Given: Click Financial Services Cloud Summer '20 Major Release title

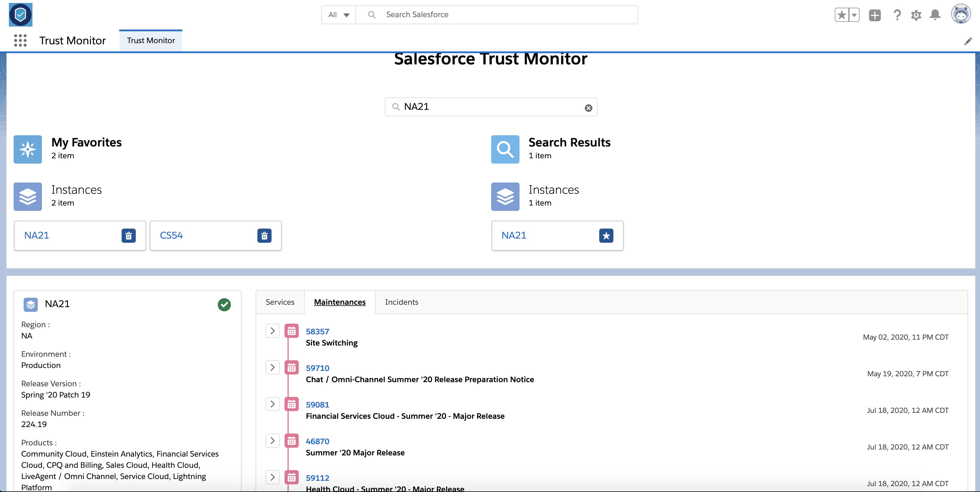Looking at the screenshot, I should [405, 416].
